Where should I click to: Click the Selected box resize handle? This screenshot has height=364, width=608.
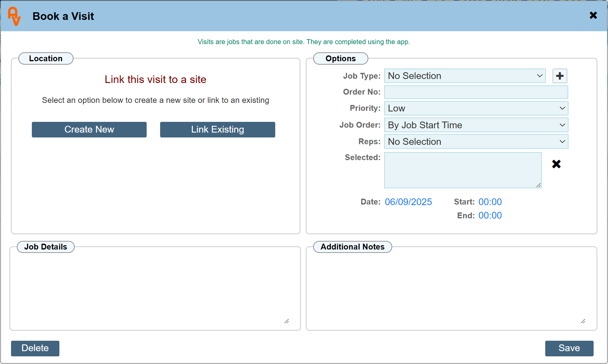pyautogui.click(x=539, y=185)
